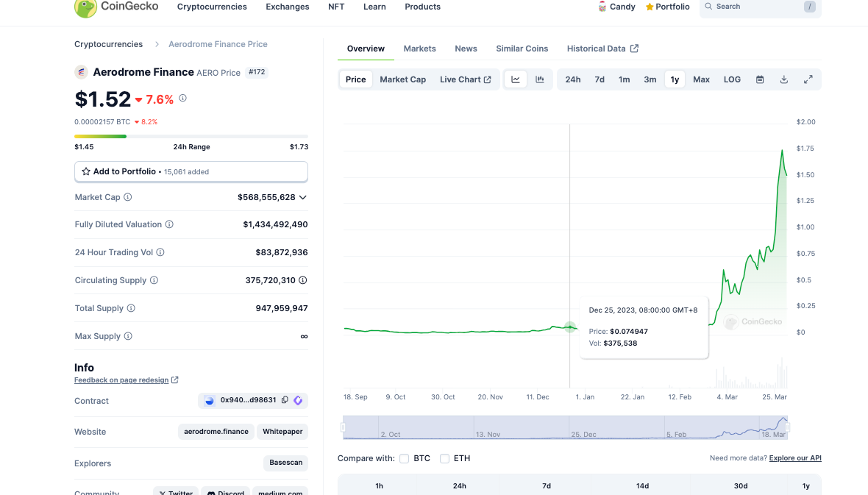Click the Discord community button
Screen dimensions: 868x495
pos(225,491)
